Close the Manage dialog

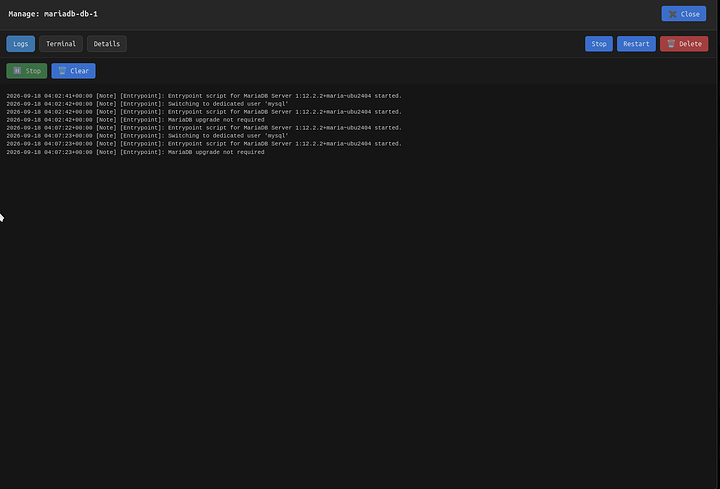pyautogui.click(x=683, y=14)
